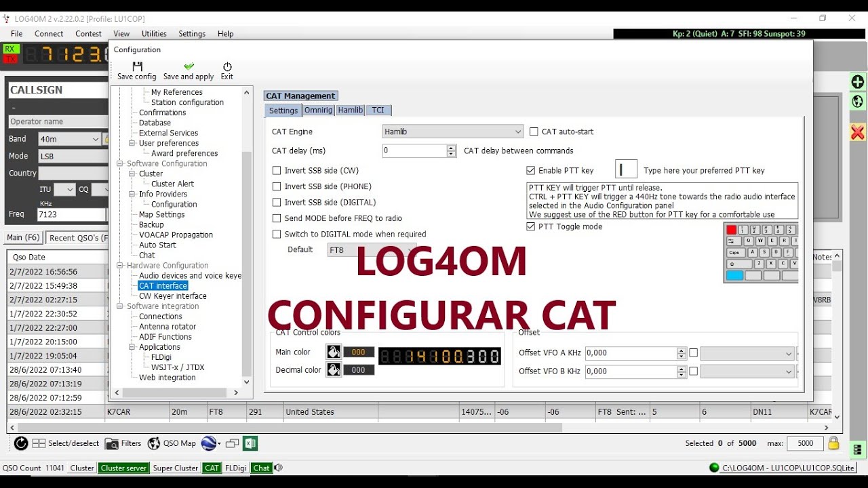Click the Excel export icon
This screenshot has height=488, width=868.
[250, 443]
